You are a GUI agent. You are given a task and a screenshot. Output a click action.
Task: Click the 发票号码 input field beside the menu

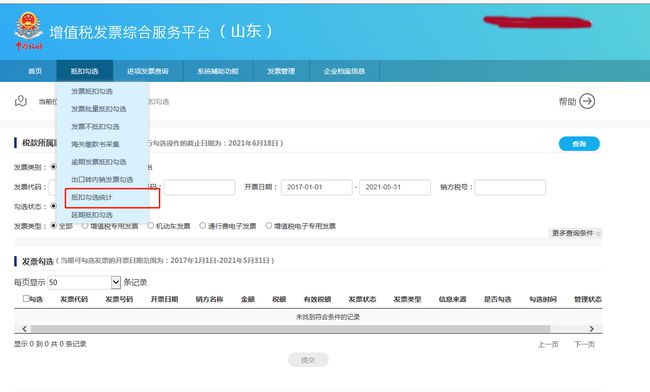pos(200,187)
